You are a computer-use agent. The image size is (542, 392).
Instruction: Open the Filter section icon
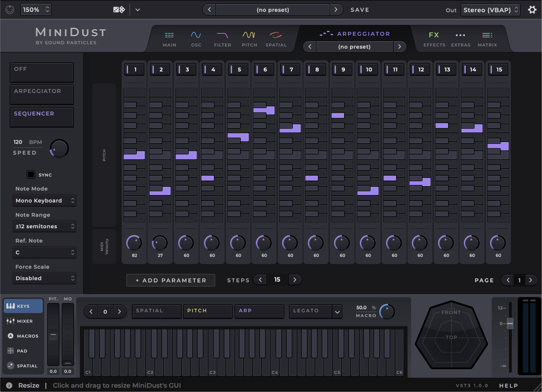click(x=222, y=39)
